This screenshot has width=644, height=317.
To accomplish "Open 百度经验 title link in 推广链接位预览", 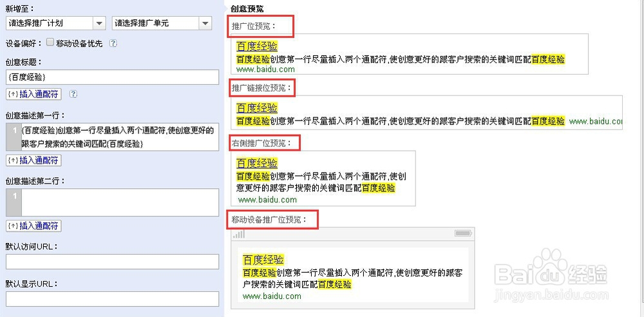I will [x=257, y=108].
